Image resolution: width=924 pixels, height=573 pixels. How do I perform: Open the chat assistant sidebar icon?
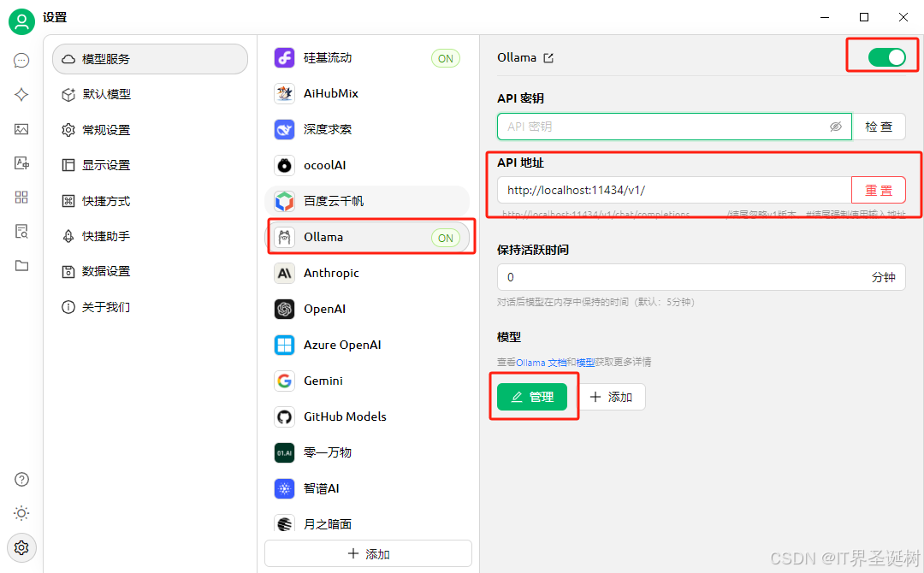[21, 61]
